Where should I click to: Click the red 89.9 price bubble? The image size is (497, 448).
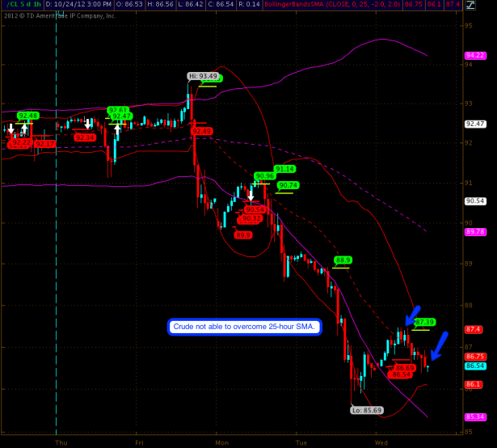243,235
